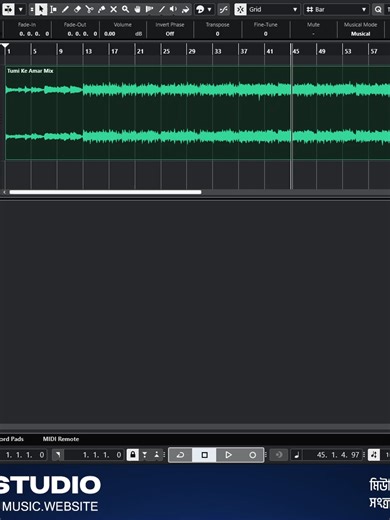The height and width of the screenshot is (520, 390).
Task: Select the Draw pencil tool
Action: coord(65,9)
